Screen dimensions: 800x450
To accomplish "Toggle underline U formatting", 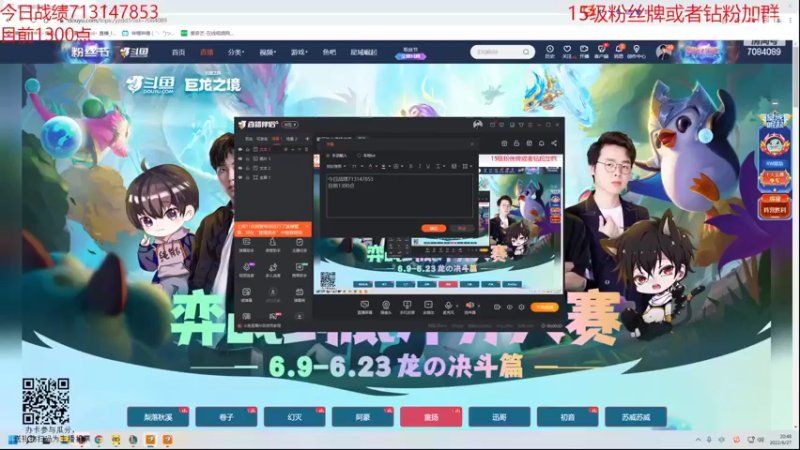I will 428,166.
